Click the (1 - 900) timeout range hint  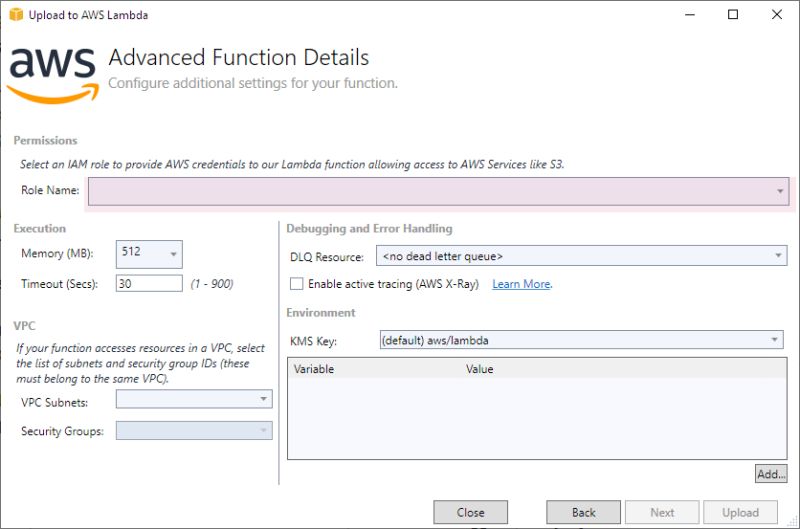212,284
